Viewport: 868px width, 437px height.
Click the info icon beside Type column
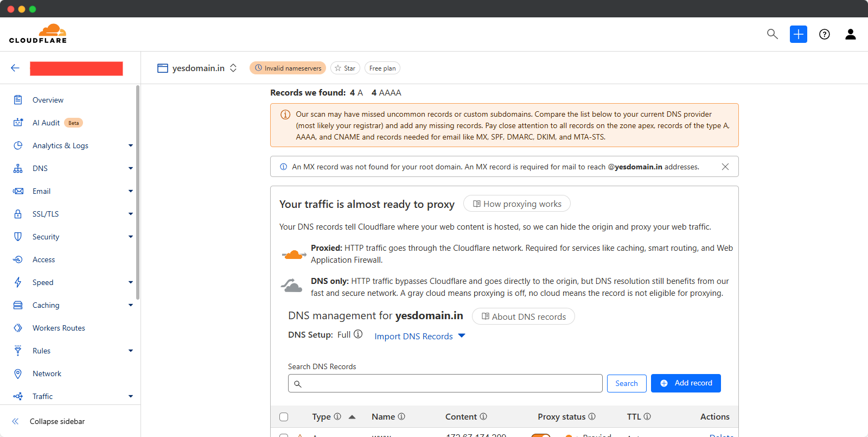point(337,416)
